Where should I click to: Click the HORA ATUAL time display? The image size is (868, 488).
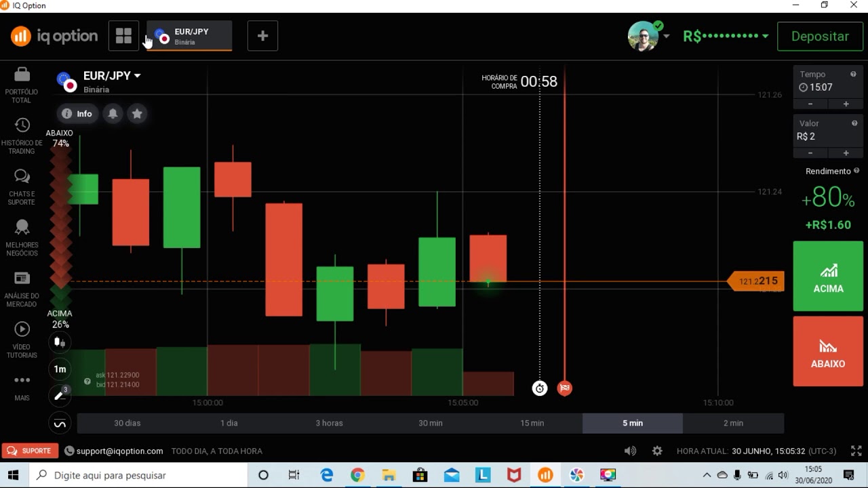click(x=756, y=451)
